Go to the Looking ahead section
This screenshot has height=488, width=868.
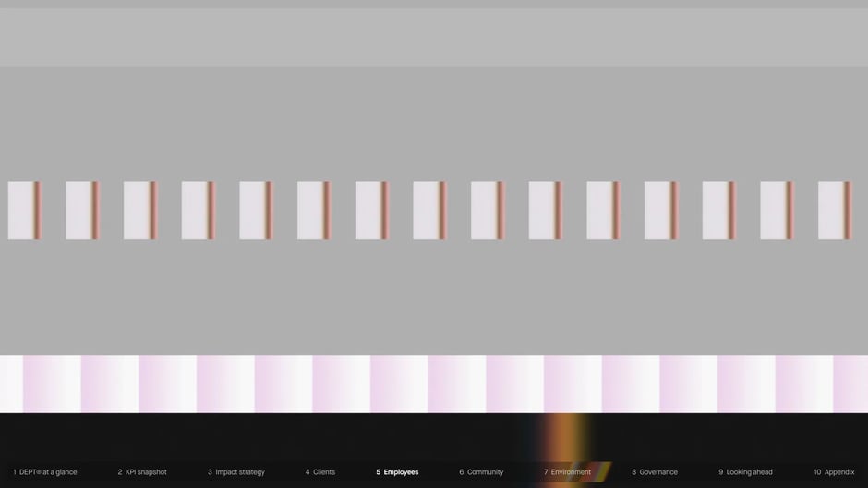click(x=745, y=472)
